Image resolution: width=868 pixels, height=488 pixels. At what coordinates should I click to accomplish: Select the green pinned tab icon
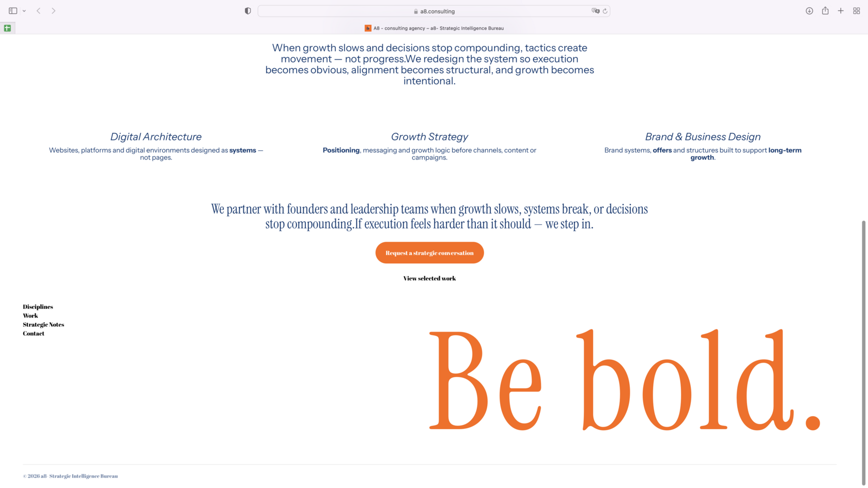(7, 28)
